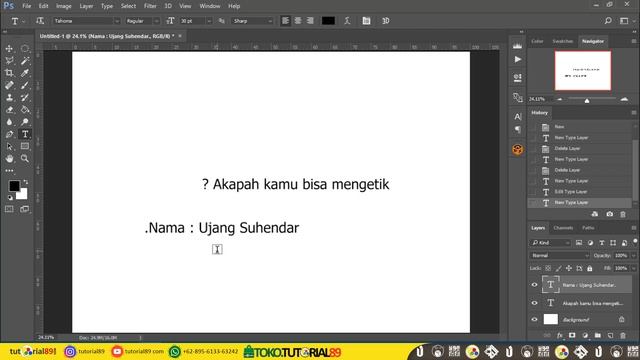Click the text color swatch in options bar

tap(328, 21)
